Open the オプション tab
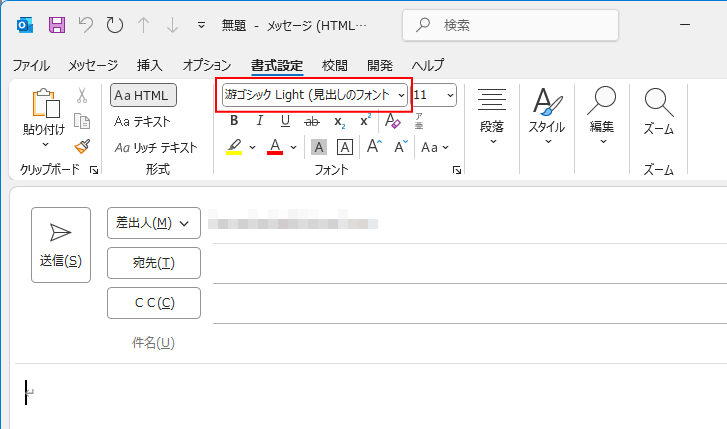Image resolution: width=727 pixels, height=429 pixels. [207, 65]
